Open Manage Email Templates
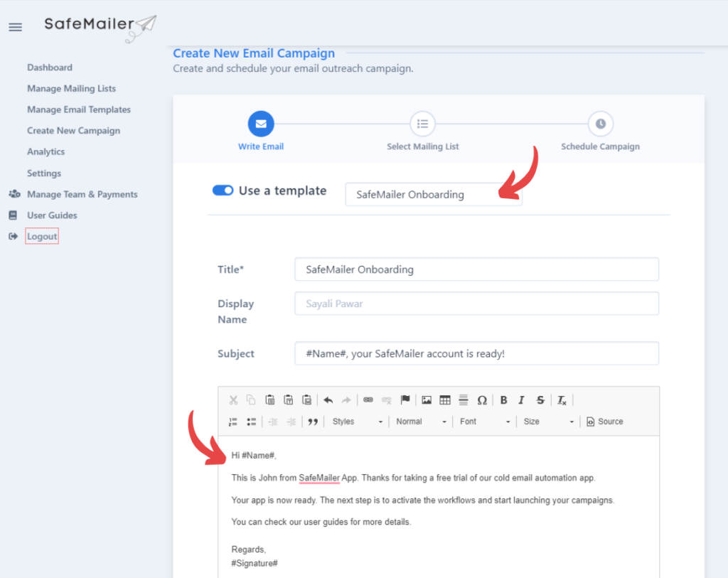728x578 pixels. pyautogui.click(x=79, y=109)
